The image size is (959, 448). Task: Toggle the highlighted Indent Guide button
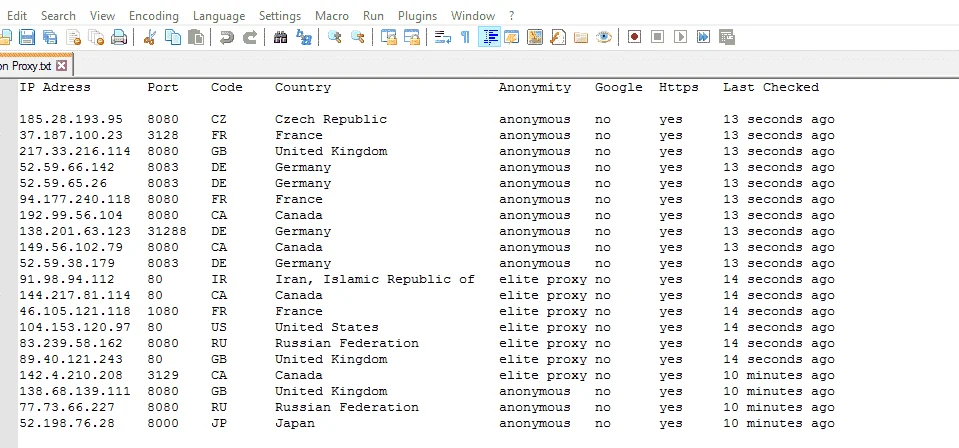(x=489, y=37)
